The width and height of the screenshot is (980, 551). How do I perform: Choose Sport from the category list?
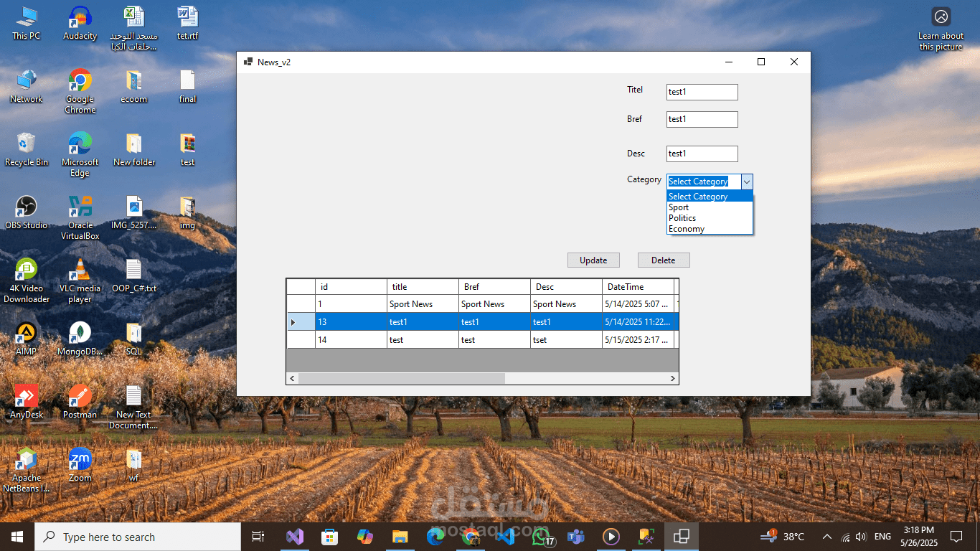click(710, 207)
